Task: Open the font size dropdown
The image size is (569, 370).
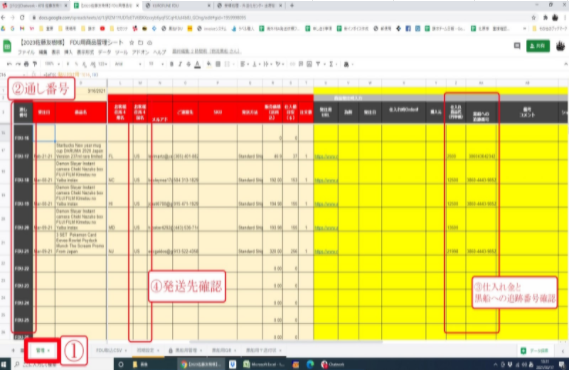Action: [x=156, y=64]
